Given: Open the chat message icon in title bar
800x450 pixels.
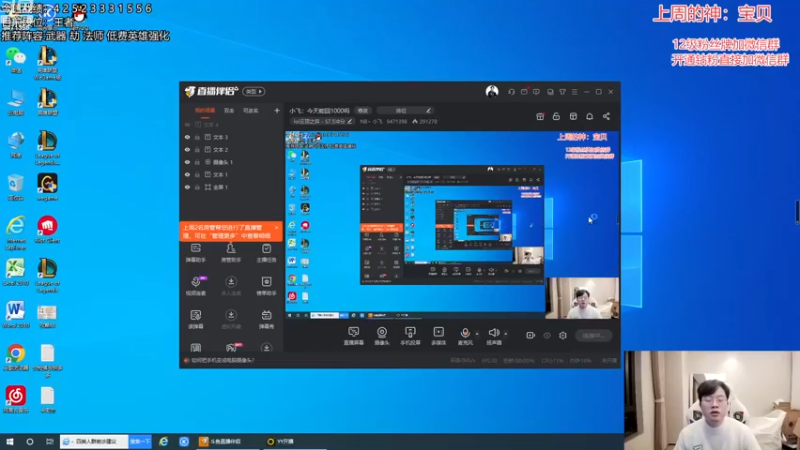Looking at the screenshot, I should (536, 92).
